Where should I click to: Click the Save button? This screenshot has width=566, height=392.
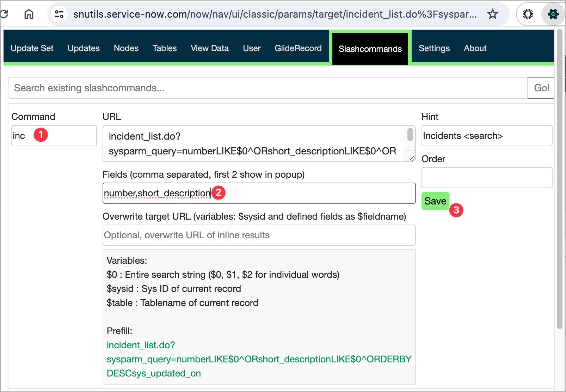[x=435, y=201]
